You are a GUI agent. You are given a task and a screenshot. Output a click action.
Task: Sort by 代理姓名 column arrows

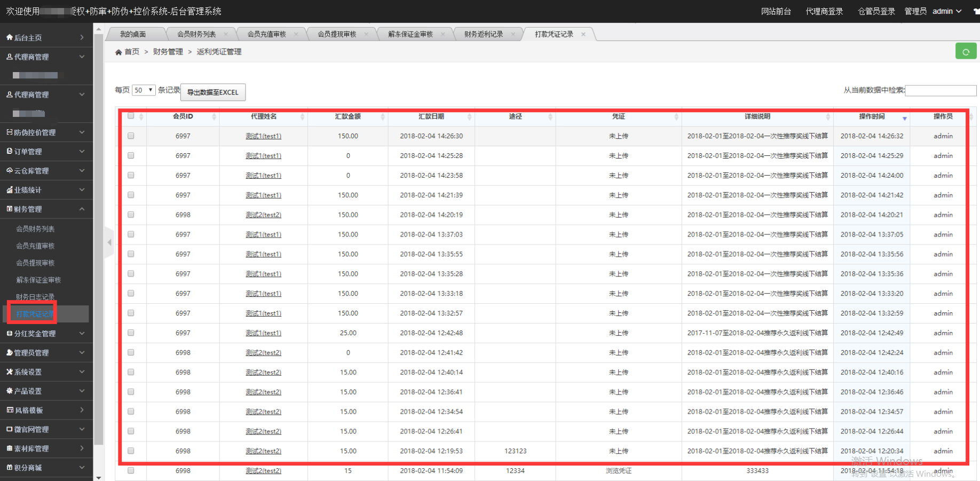point(302,117)
